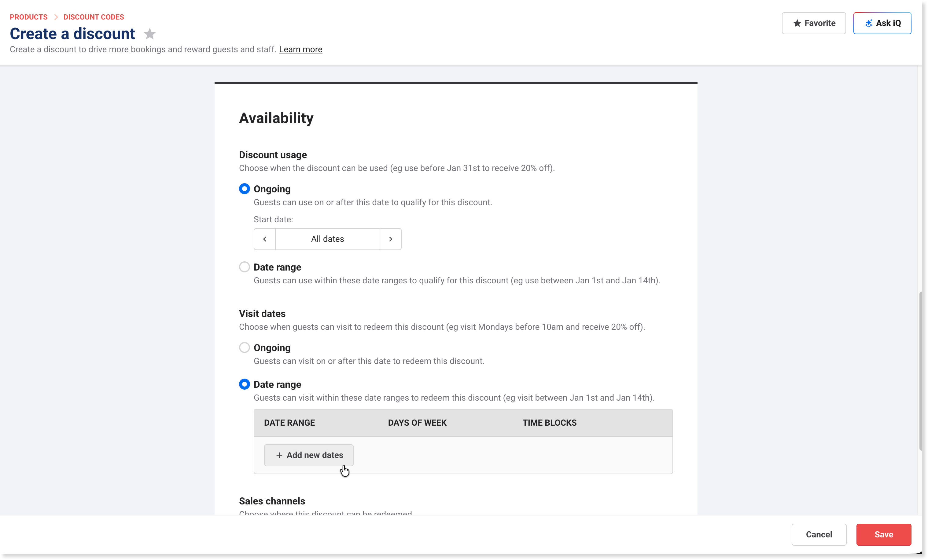Click the plus icon in Add new dates
Viewport: 928px width, 560px height.
[279, 455]
